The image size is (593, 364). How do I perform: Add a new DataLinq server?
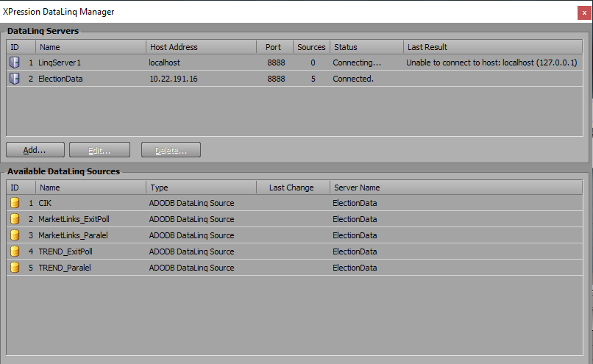[35, 150]
